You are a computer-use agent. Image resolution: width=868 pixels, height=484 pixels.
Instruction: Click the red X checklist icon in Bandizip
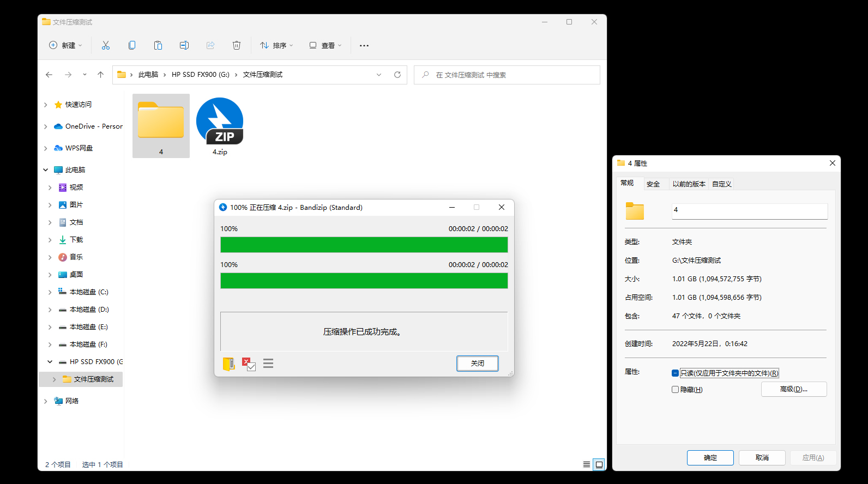[x=249, y=364]
